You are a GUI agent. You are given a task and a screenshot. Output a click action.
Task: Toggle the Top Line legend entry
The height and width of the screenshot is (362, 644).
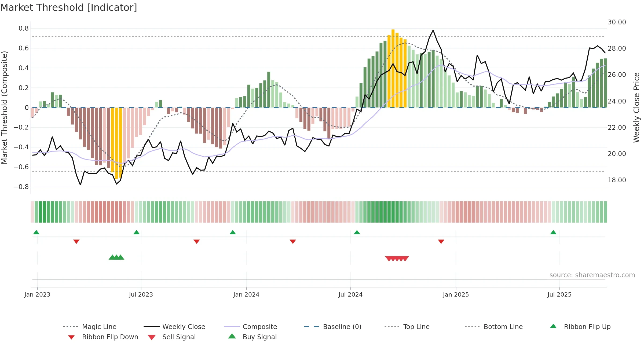[407, 327]
